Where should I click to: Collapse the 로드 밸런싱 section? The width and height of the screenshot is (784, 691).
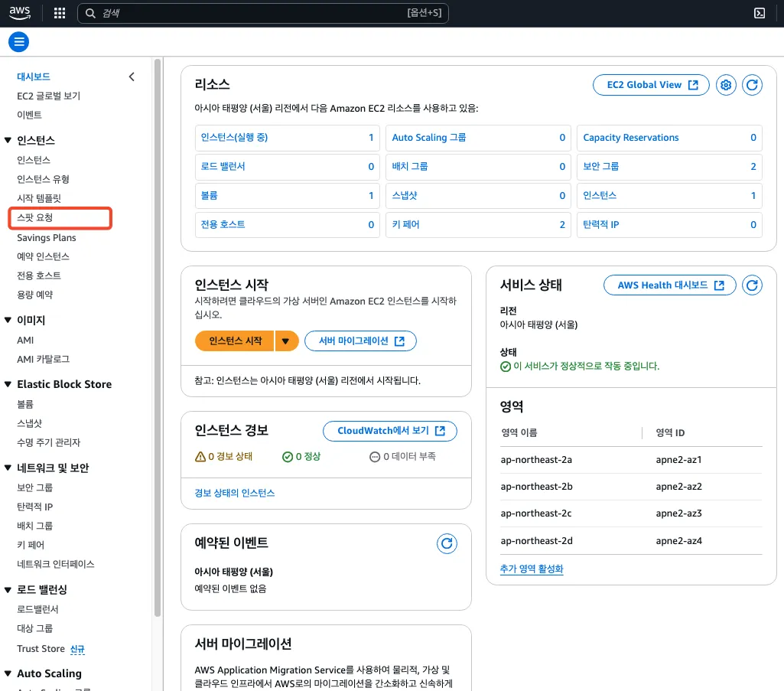[x=8, y=590]
